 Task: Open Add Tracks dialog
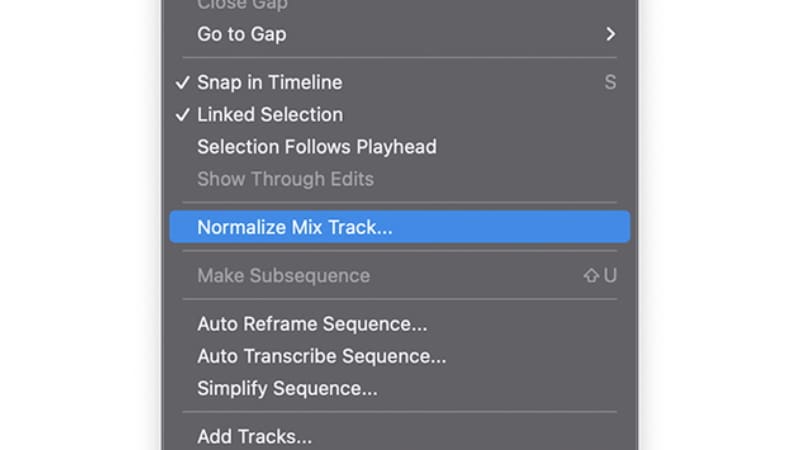254,437
